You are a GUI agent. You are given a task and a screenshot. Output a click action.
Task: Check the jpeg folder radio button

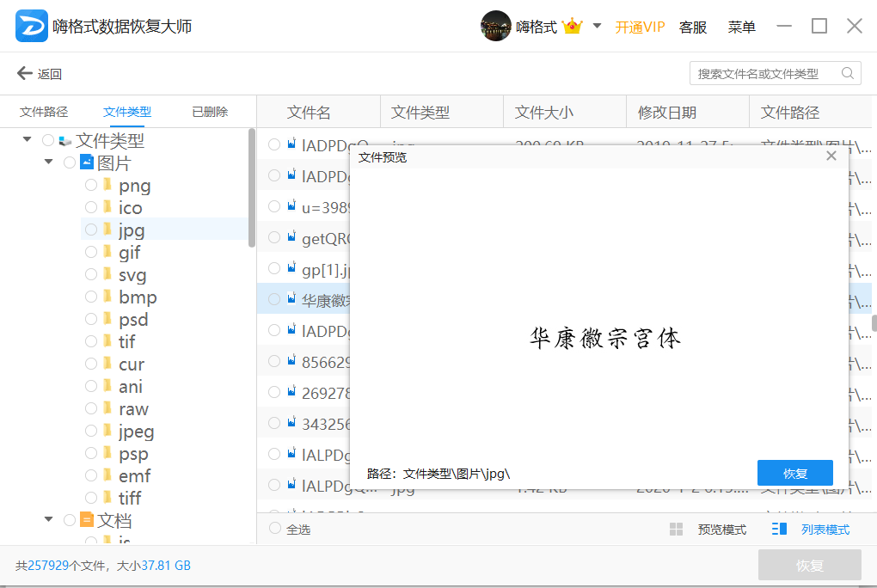[x=91, y=430]
